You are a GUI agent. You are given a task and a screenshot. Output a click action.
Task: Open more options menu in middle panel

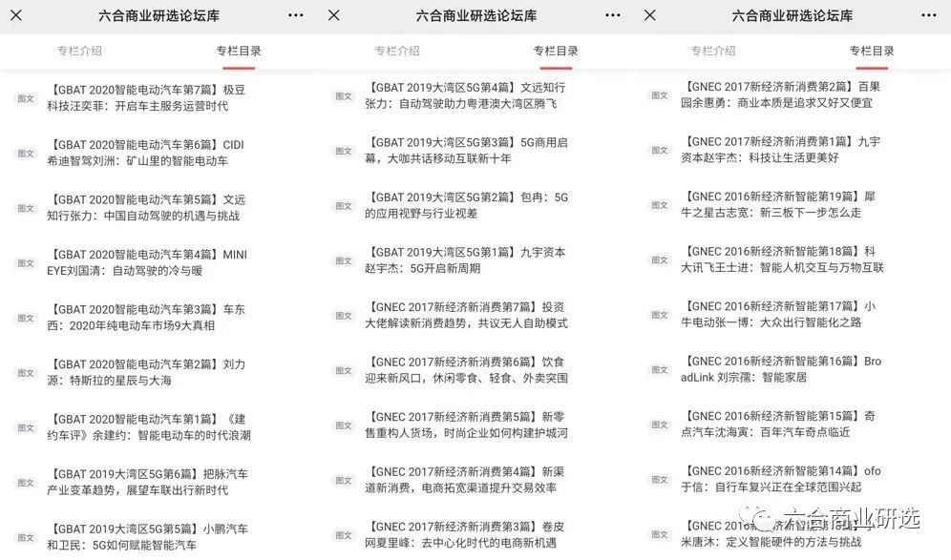click(613, 15)
